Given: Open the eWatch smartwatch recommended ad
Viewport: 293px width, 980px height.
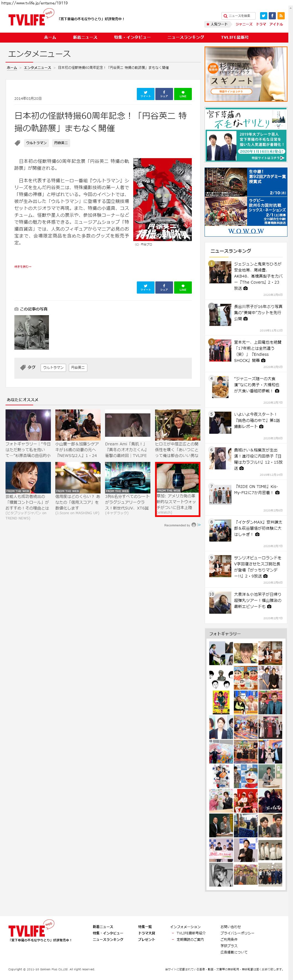Looking at the screenshot, I should click(x=177, y=489).
